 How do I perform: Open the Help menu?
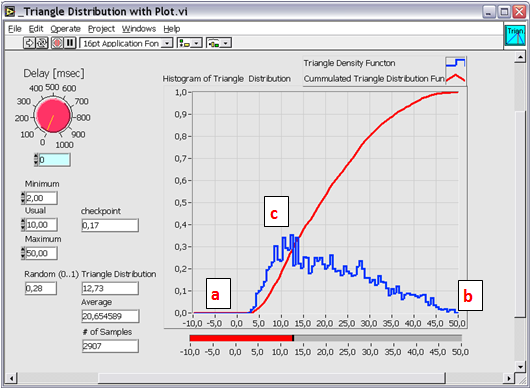coord(172,29)
